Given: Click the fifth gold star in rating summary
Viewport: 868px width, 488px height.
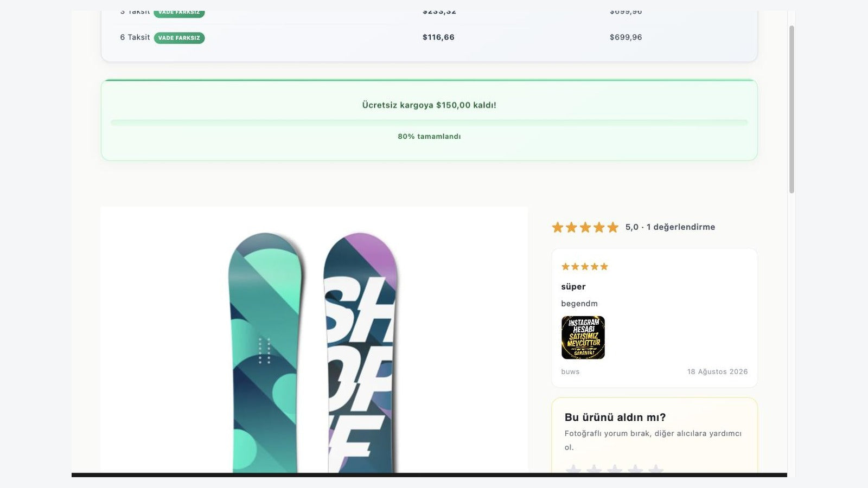Looking at the screenshot, I should 612,227.
